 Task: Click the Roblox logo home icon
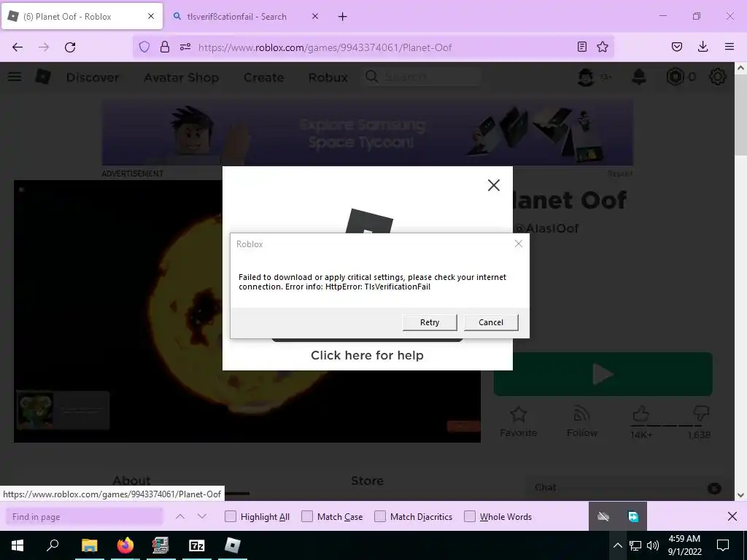(x=43, y=77)
